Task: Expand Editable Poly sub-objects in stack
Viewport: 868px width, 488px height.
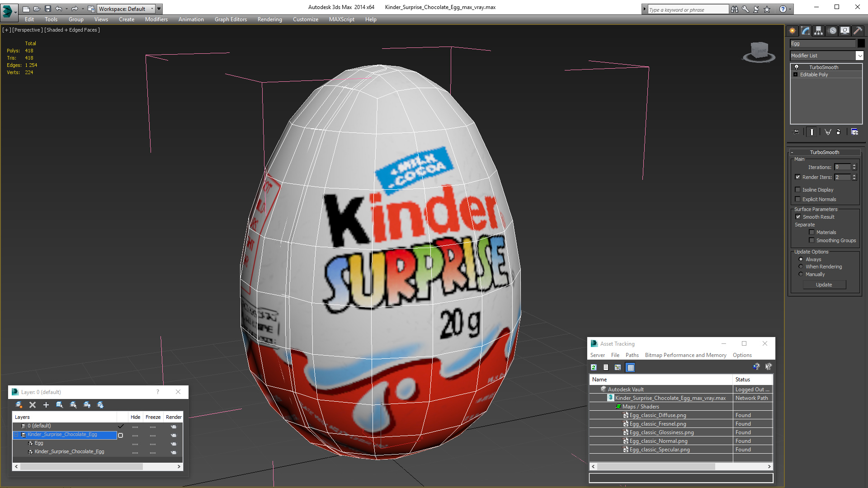Action: tap(795, 75)
